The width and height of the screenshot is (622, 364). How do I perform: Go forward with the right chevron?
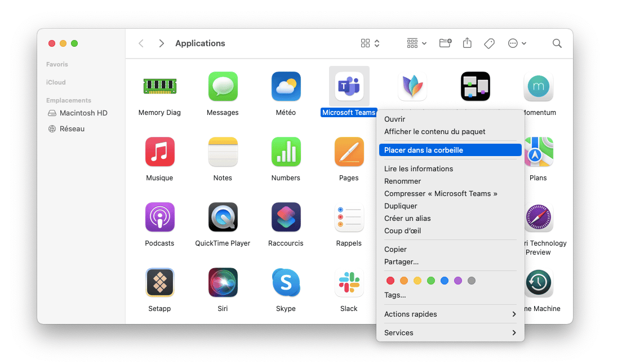pyautogui.click(x=161, y=43)
